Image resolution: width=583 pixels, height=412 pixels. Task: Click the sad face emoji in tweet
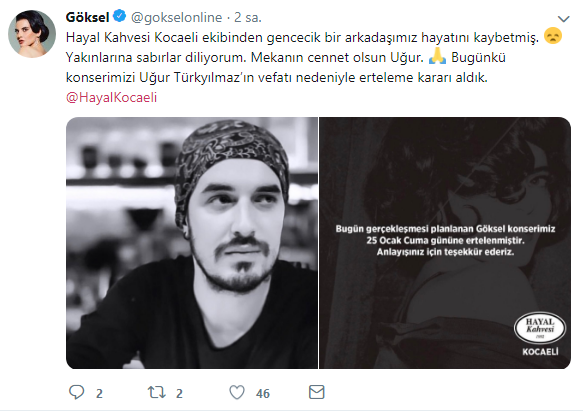pos(553,36)
